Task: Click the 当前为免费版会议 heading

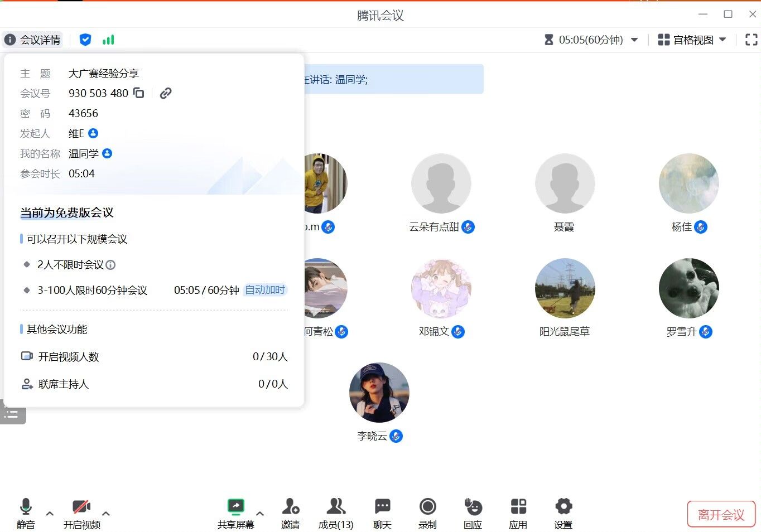Action: coord(67,212)
